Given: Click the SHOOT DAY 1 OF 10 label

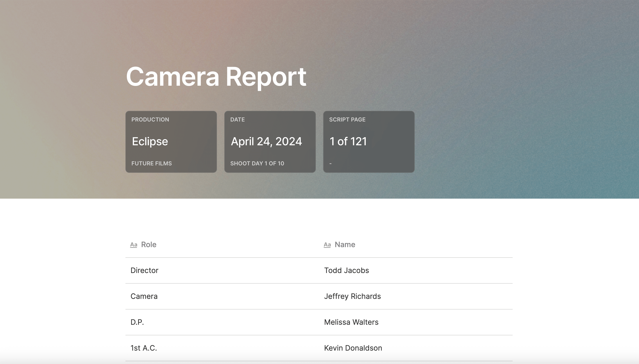Looking at the screenshot, I should pos(257,163).
